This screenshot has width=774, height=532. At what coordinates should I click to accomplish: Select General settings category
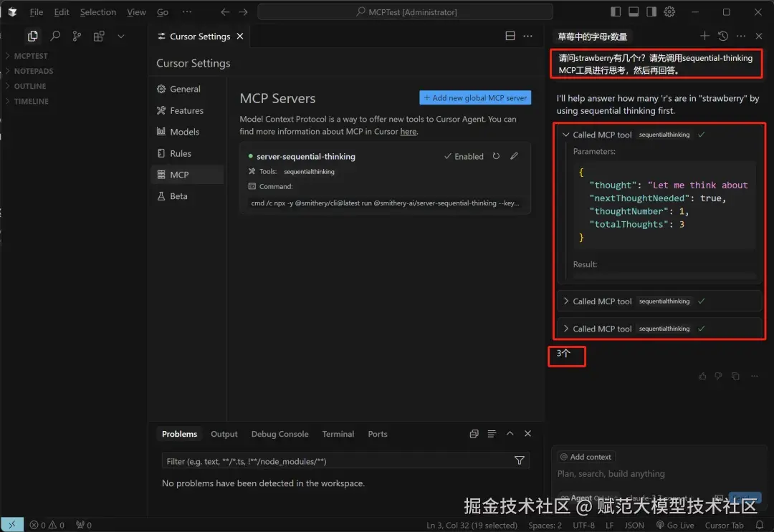click(x=188, y=89)
